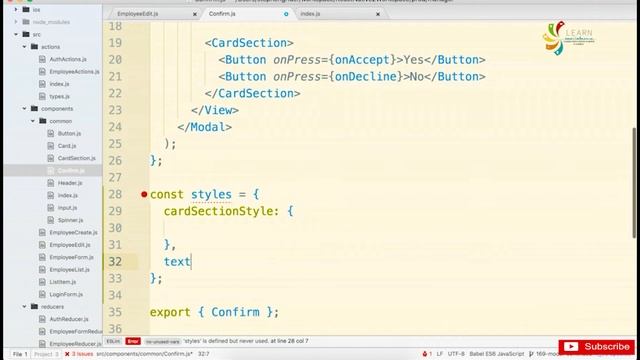Click the file icon beside LoginForm.js
The image size is (640, 360).
(x=42, y=294)
